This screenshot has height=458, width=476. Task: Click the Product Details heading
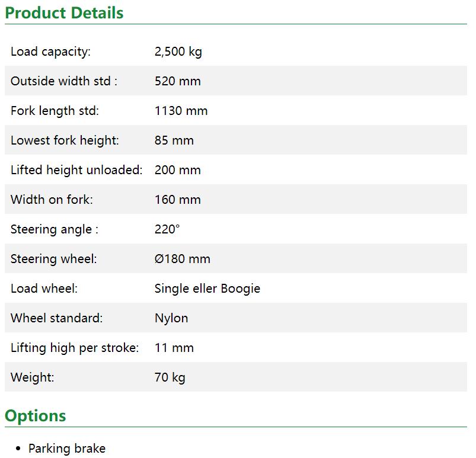(x=64, y=12)
